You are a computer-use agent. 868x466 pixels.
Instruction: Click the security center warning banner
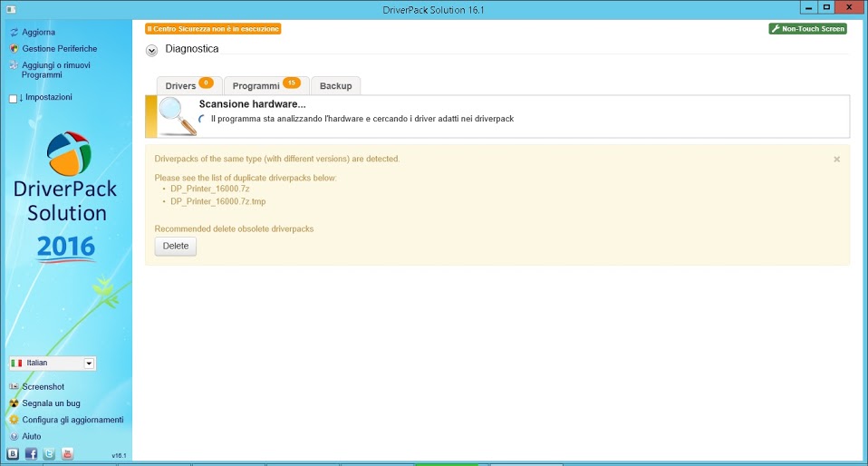(x=213, y=29)
